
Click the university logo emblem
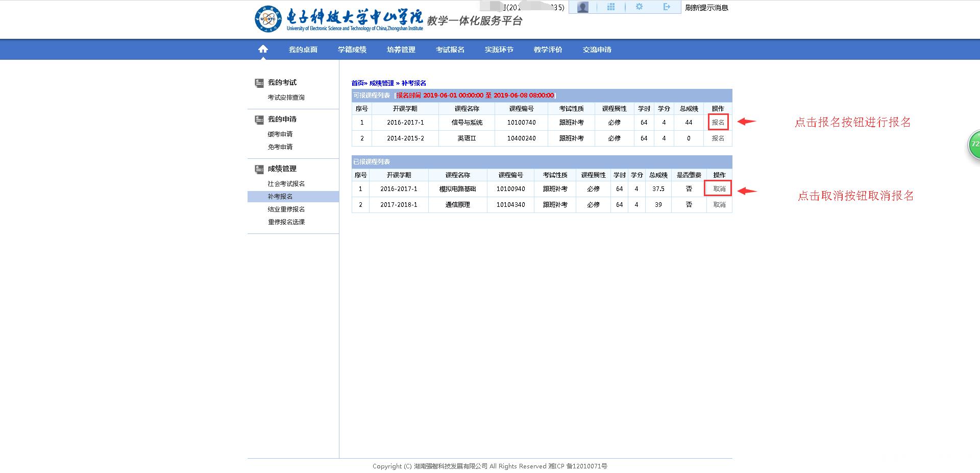click(268, 19)
